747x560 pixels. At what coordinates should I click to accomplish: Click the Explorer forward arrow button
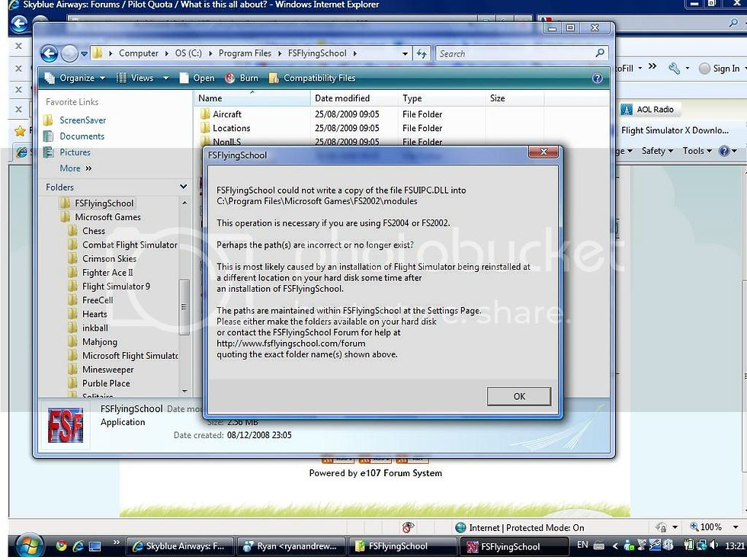click(x=69, y=53)
